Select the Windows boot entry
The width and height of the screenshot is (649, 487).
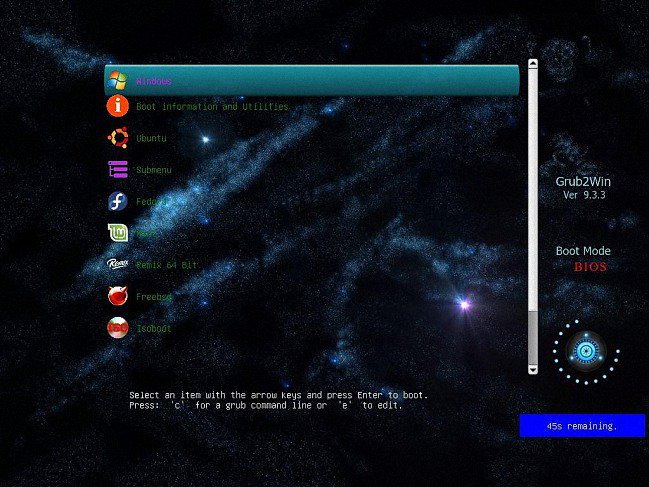pos(312,80)
